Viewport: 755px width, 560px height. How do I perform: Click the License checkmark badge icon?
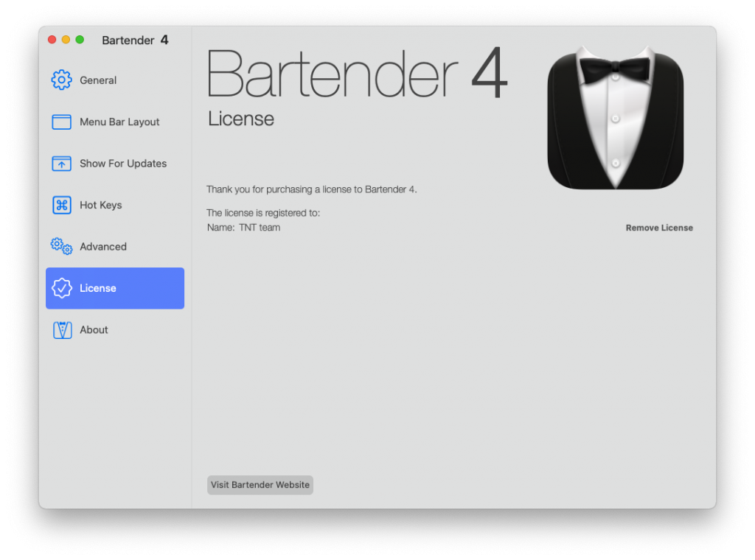point(62,288)
